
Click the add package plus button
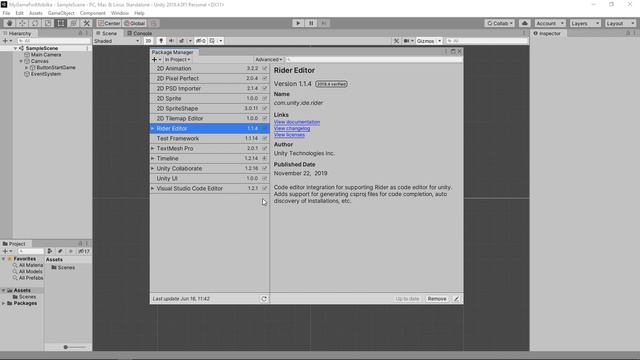155,60
